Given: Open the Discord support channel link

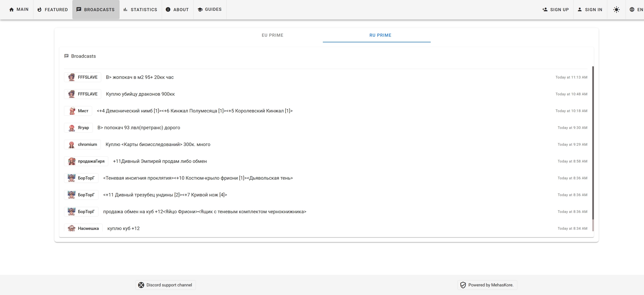Looking at the screenshot, I should 165,285.
